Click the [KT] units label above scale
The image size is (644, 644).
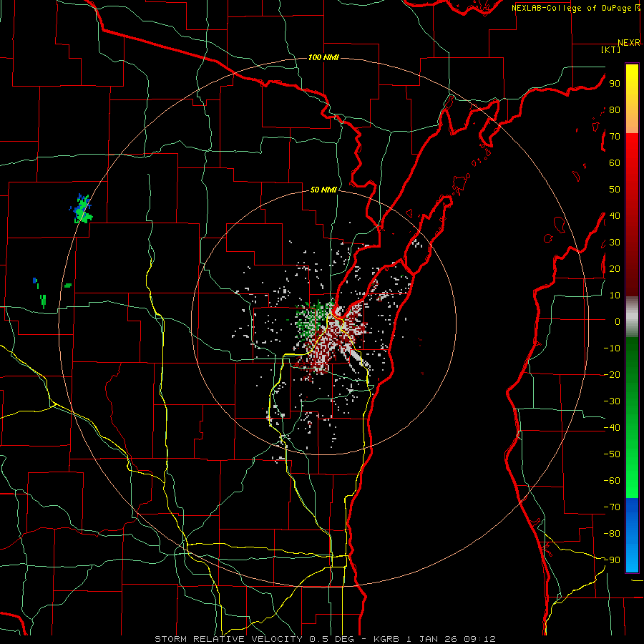[611, 49]
